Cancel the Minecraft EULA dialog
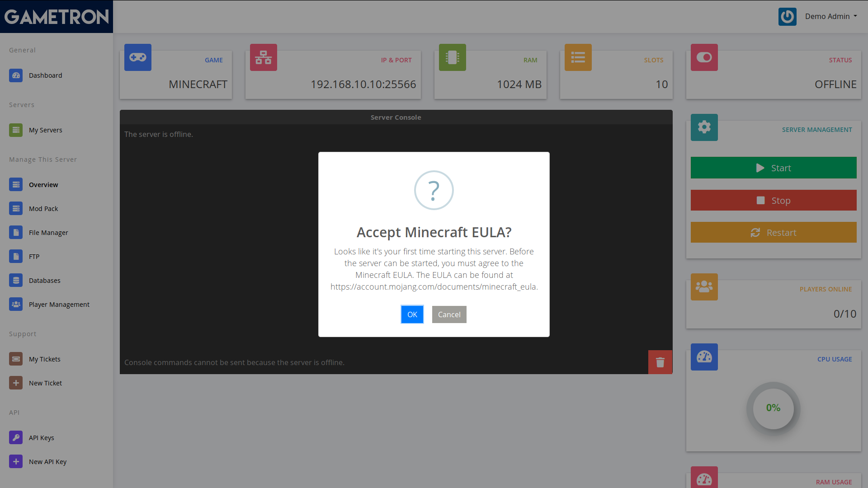Screen dimensions: 868x488 (x=449, y=314)
